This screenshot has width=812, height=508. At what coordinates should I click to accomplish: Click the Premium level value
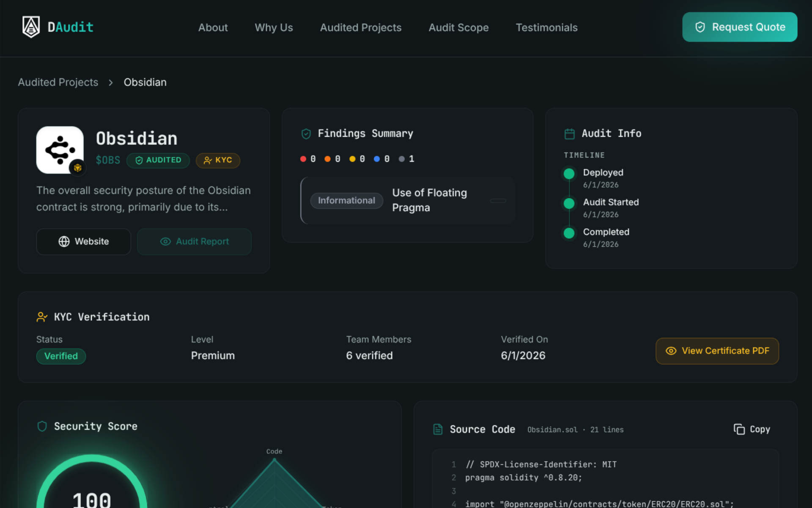[213, 356]
